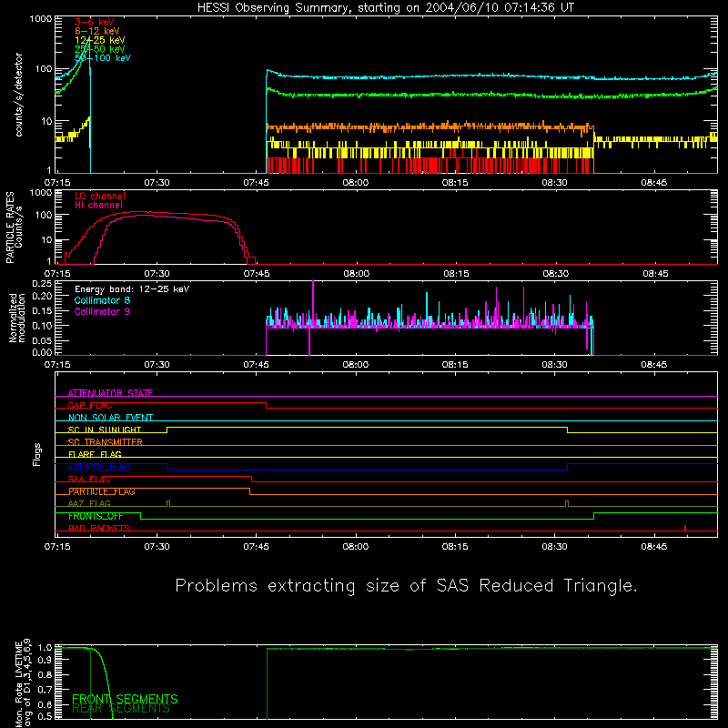Screen dimensions: 728x728
Task: Click the 0.7 tick on livetime axis
Action: [45, 690]
